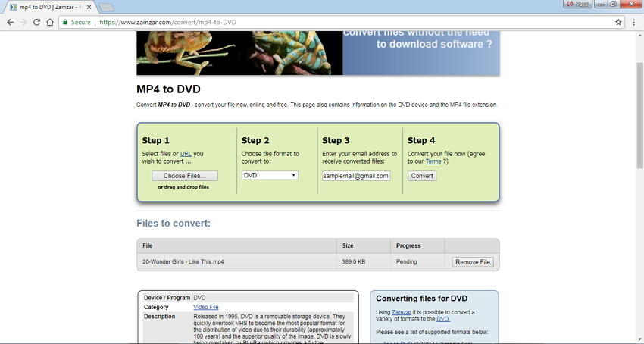644x344 pixels.
Task: Follow the DVD link in the sidebar
Action: click(442, 319)
